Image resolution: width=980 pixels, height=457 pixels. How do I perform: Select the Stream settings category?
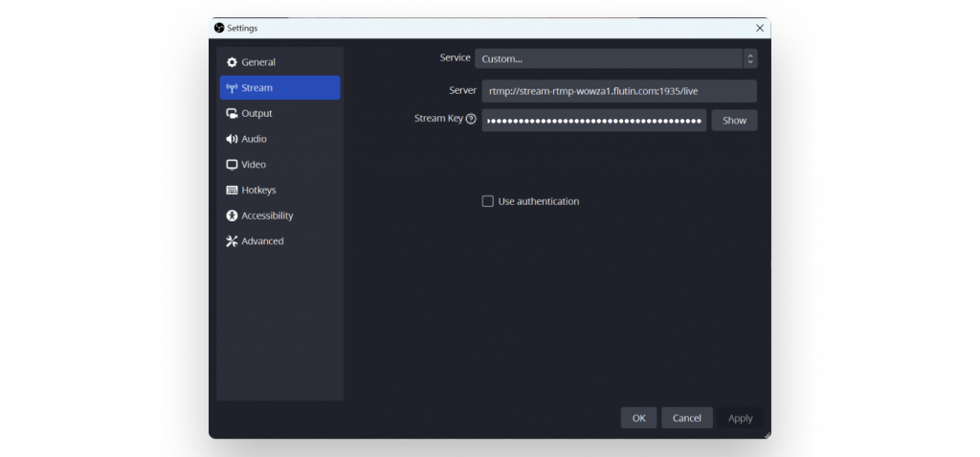click(x=279, y=87)
